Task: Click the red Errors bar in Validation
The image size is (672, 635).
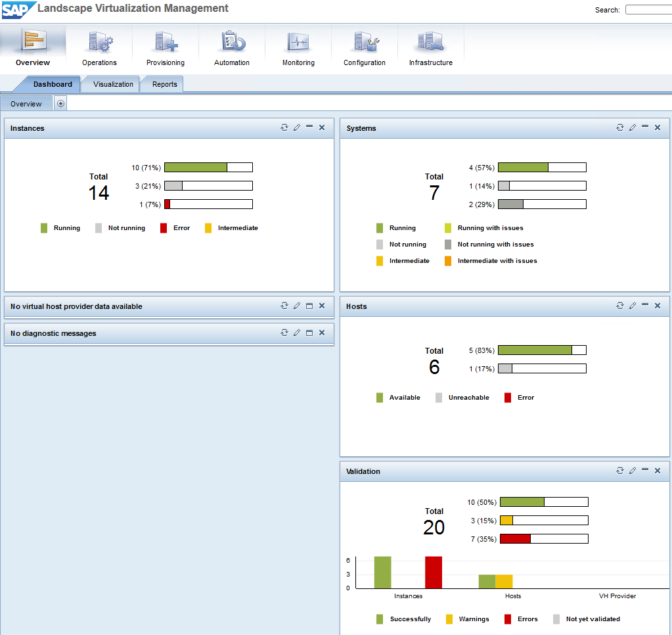Action: click(x=515, y=539)
